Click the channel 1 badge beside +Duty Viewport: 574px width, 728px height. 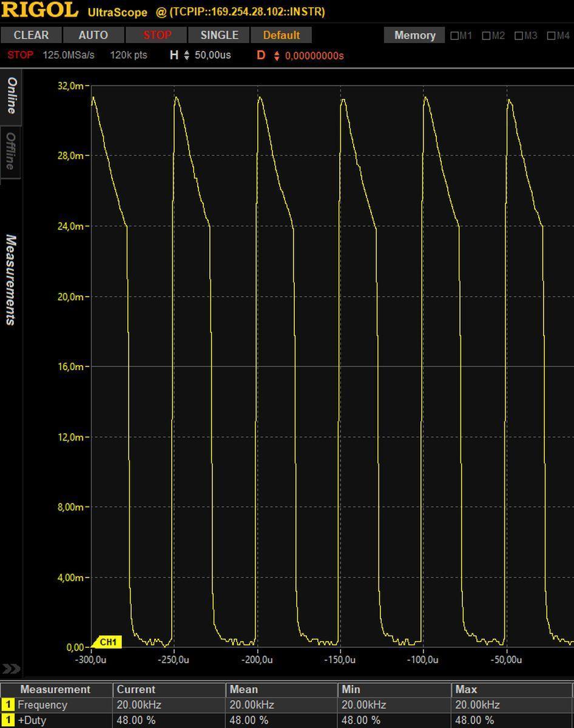pos(8,721)
